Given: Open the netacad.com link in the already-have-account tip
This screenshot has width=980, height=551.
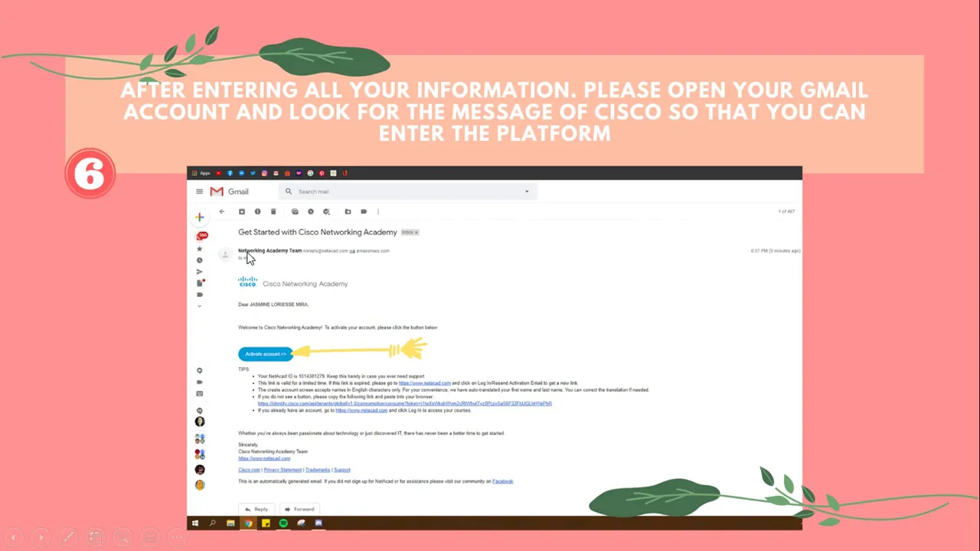Looking at the screenshot, I should pos(361,410).
